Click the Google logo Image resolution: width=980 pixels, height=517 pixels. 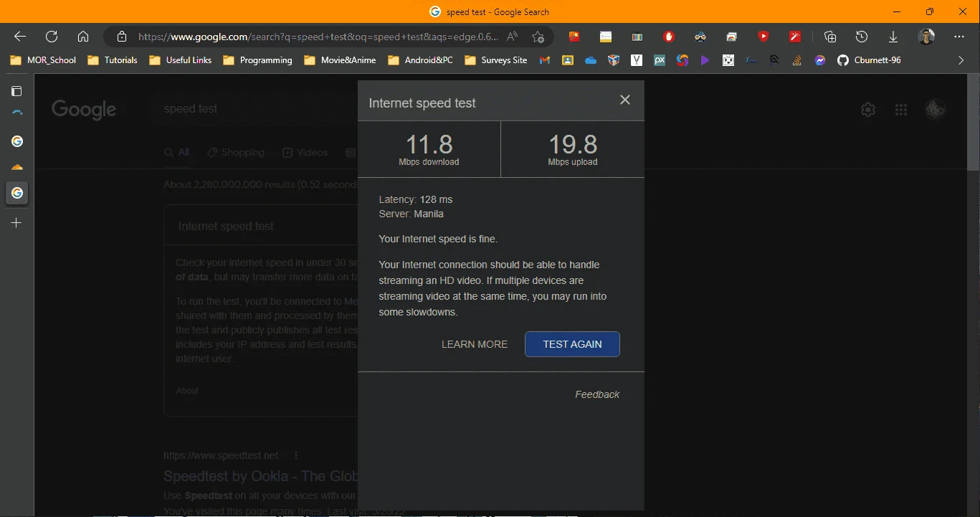point(84,110)
